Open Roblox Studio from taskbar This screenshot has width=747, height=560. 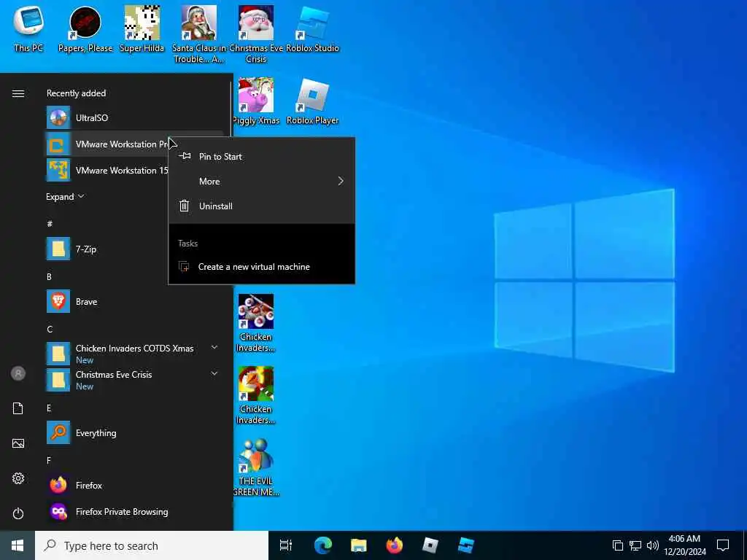[466, 545]
